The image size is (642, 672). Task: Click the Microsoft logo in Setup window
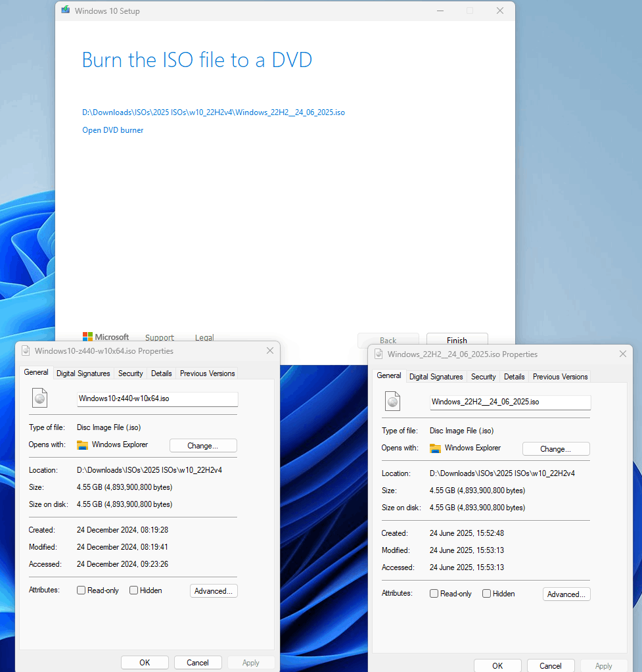[x=106, y=337]
